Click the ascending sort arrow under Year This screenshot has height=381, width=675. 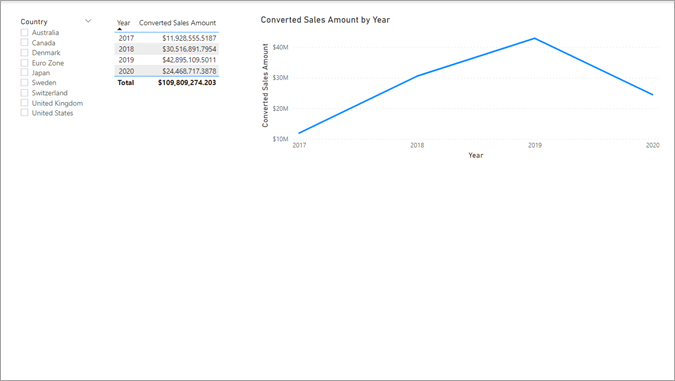click(x=120, y=29)
